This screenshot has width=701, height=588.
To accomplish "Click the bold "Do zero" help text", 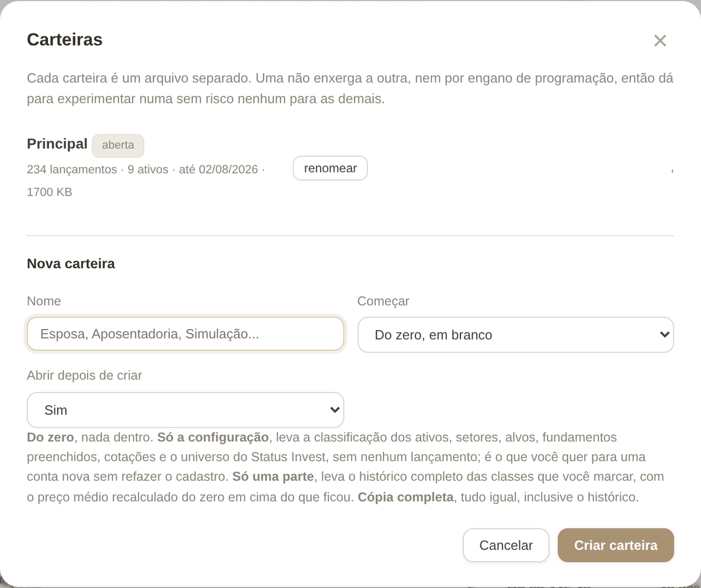I will pyautogui.click(x=50, y=437).
